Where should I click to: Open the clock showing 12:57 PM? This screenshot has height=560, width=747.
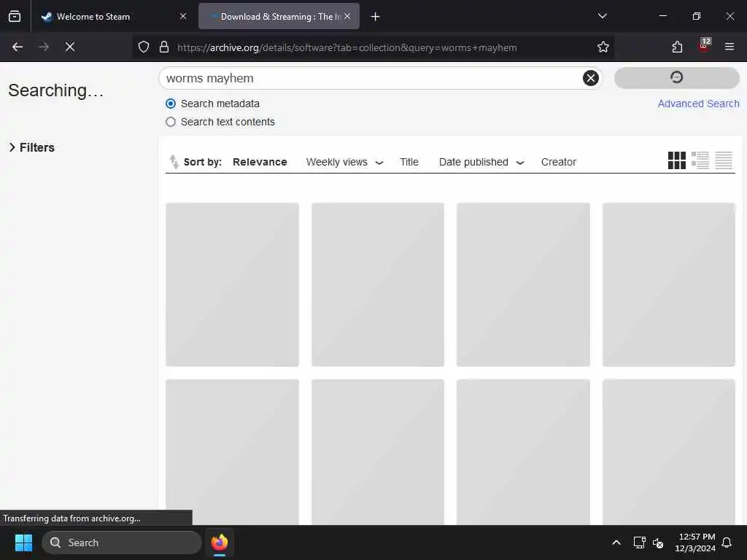[695, 542]
